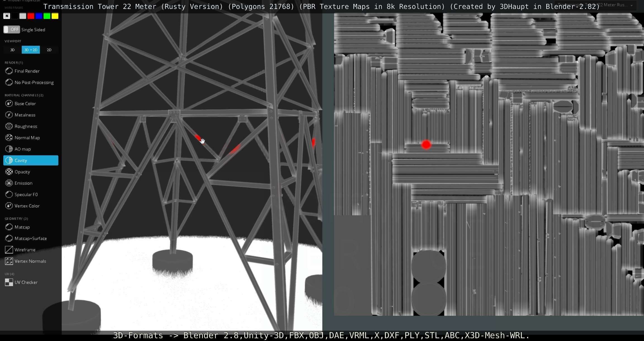Viewport: 644px width, 341px height.
Task: Pick the yellow wireframe color swatch
Action: [55, 16]
